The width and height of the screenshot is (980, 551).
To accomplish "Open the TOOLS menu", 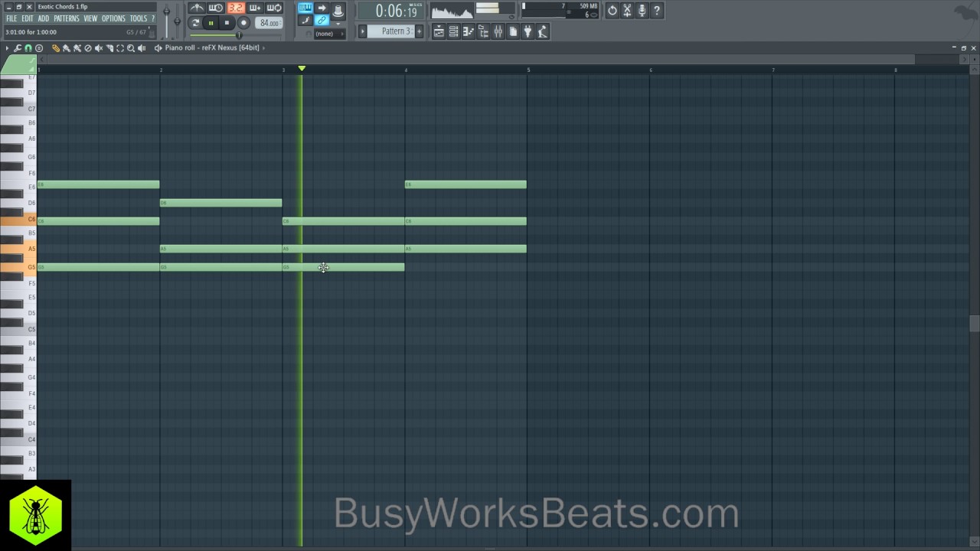I will pyautogui.click(x=138, y=18).
